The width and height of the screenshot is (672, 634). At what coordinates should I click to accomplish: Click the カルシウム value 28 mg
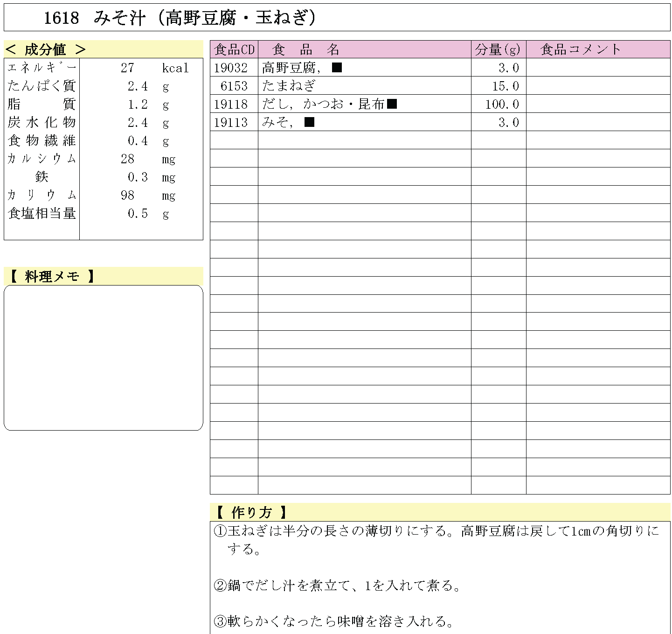tap(147, 159)
